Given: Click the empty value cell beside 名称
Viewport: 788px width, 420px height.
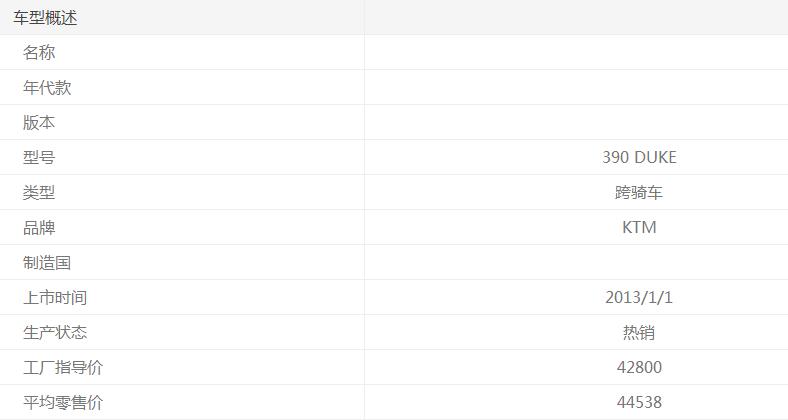Looking at the screenshot, I should (x=576, y=53).
